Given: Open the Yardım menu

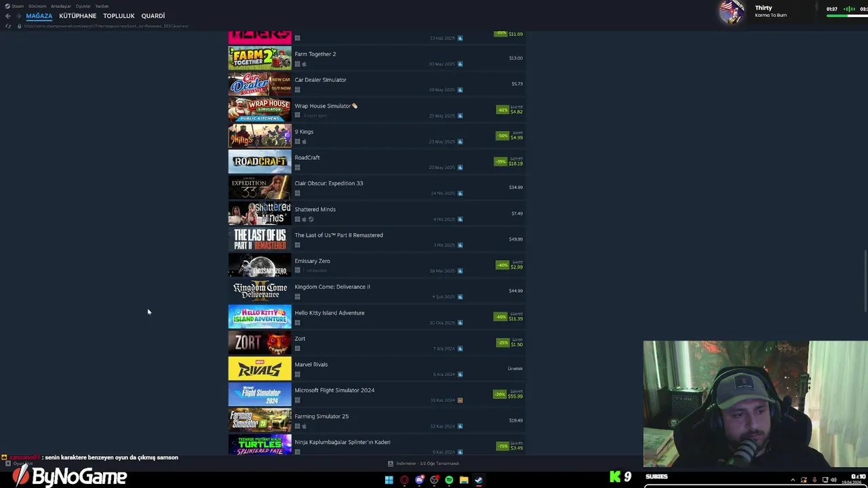Looking at the screenshot, I should click(102, 6).
